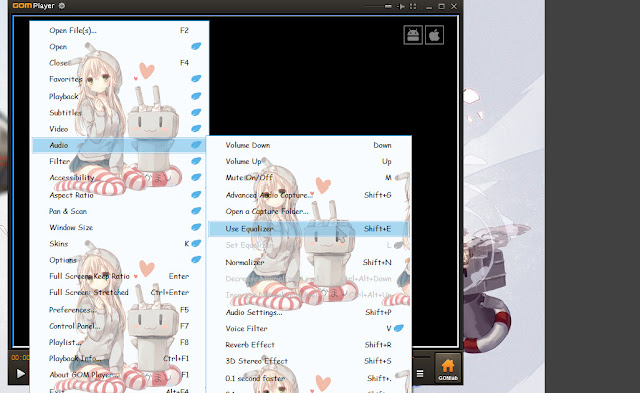Start playback with the Play button
This screenshot has width=640, height=393.
[x=20, y=373]
